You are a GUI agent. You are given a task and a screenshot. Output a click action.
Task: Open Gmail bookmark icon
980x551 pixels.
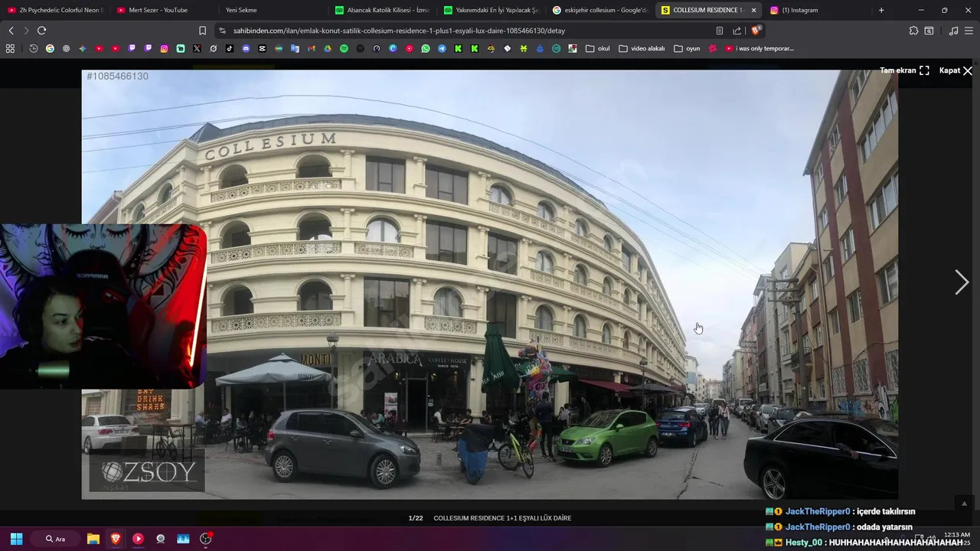[x=312, y=48]
